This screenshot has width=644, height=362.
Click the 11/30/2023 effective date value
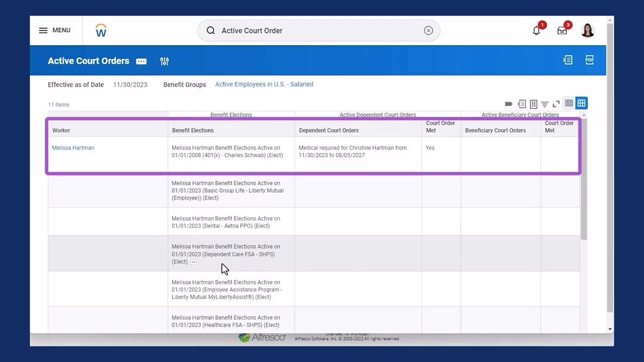click(x=130, y=84)
